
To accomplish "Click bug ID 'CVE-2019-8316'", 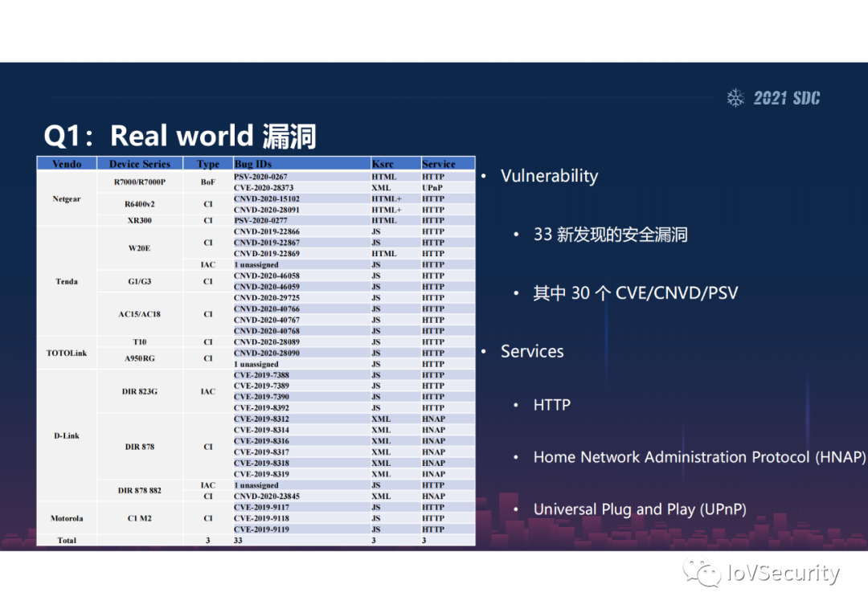I will coord(261,441).
